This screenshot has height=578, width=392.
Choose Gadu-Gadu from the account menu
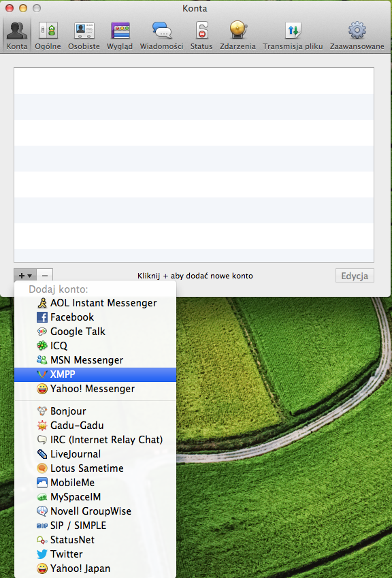coord(95,426)
